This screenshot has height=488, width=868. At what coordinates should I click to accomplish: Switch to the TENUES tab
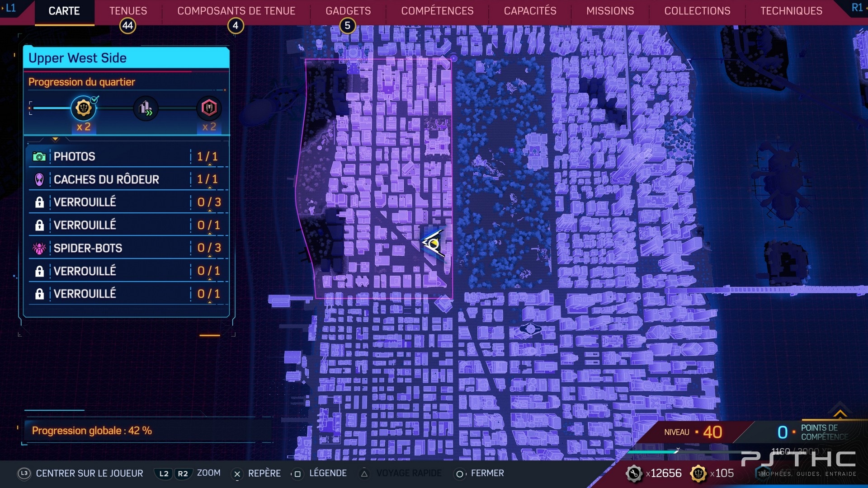[128, 11]
